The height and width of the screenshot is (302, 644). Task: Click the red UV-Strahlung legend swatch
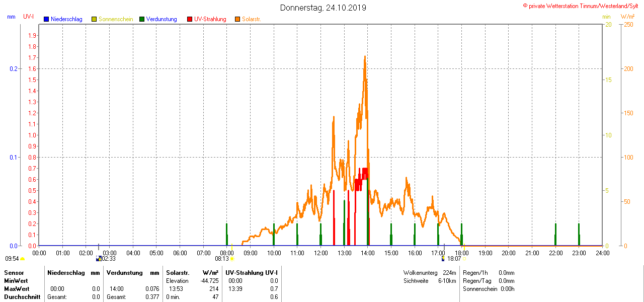[x=190, y=19]
